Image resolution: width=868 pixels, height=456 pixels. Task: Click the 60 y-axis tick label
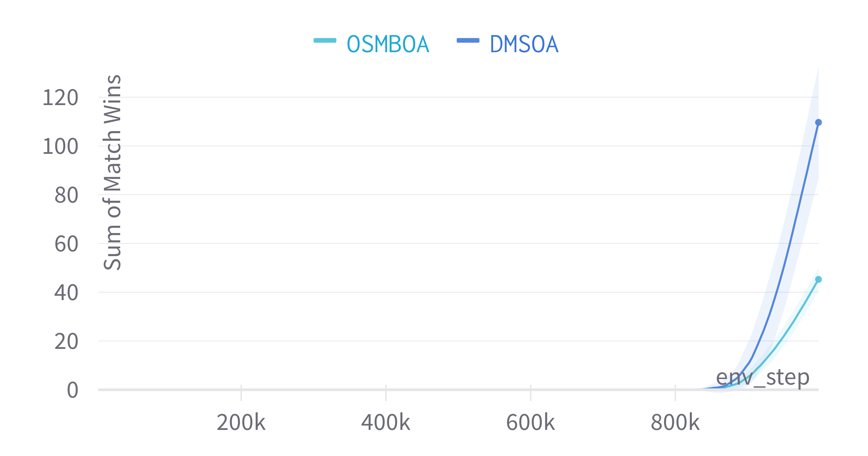point(66,244)
